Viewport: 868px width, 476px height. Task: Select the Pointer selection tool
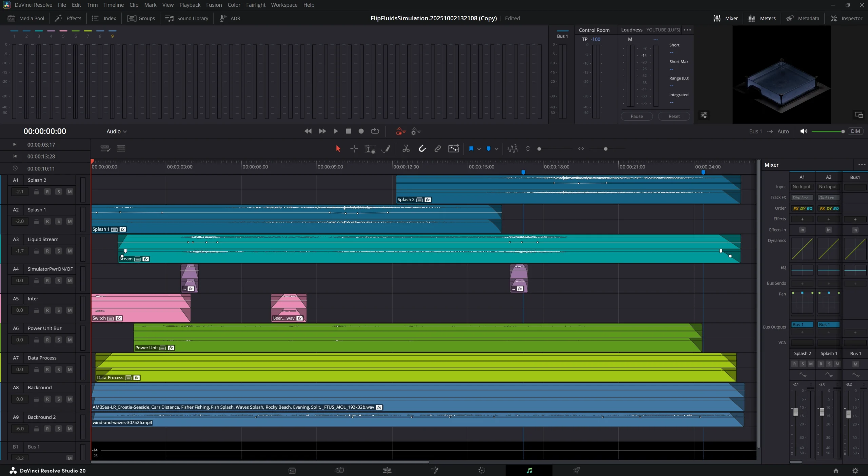pos(338,149)
